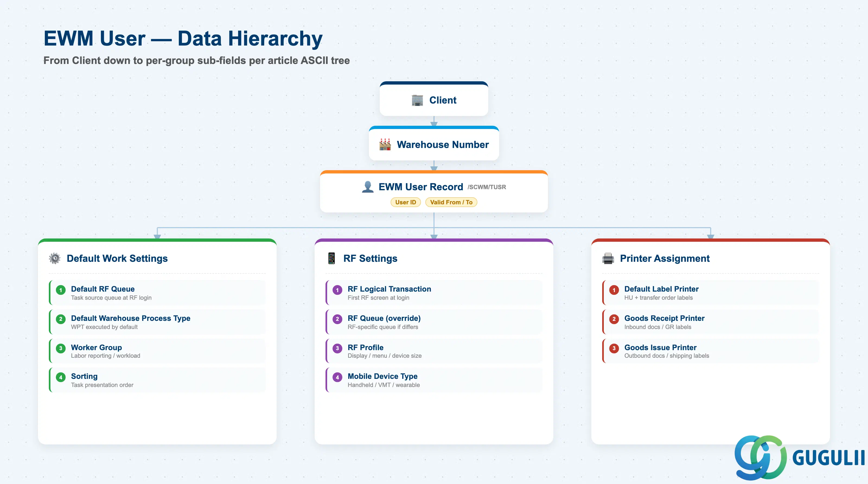
Task: Click number badge beside Default Warehouse Process Type
Action: (x=61, y=319)
